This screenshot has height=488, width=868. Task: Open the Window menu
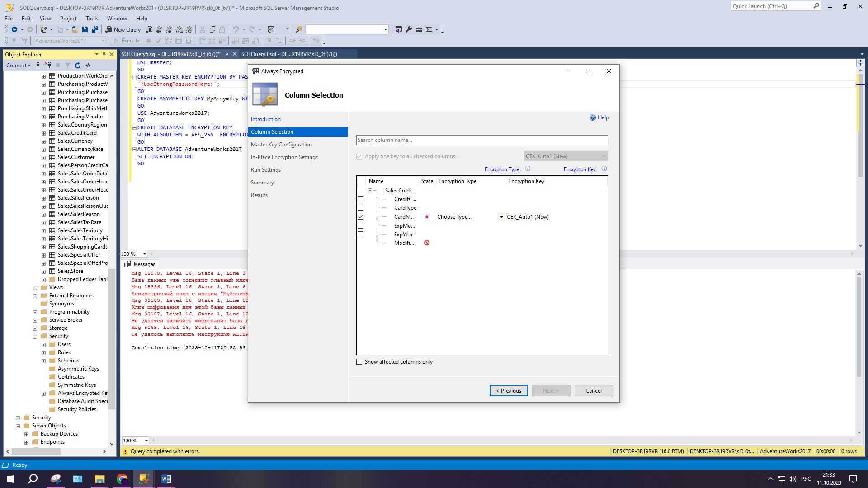click(117, 19)
